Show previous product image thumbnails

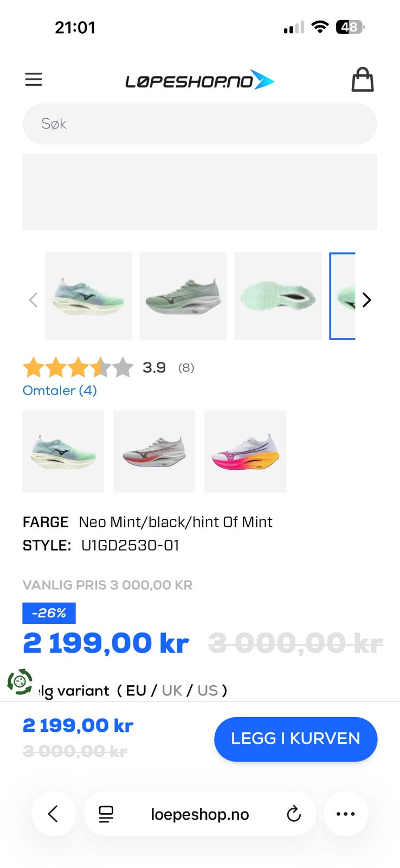(x=33, y=299)
